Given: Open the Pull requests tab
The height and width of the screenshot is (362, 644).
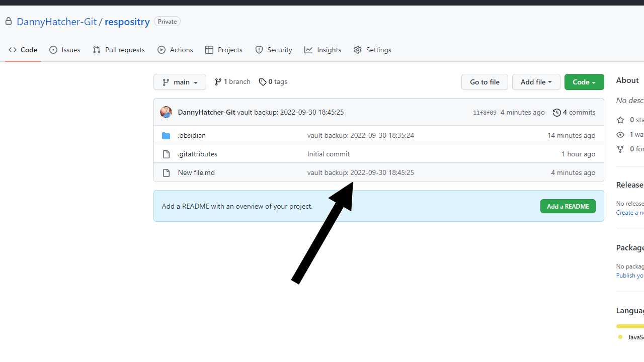Looking at the screenshot, I should pos(119,50).
